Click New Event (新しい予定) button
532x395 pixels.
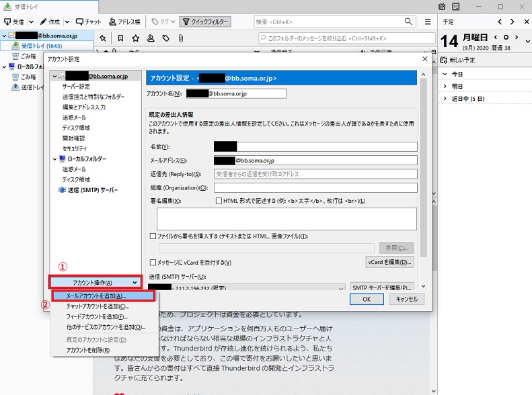[x=457, y=60]
